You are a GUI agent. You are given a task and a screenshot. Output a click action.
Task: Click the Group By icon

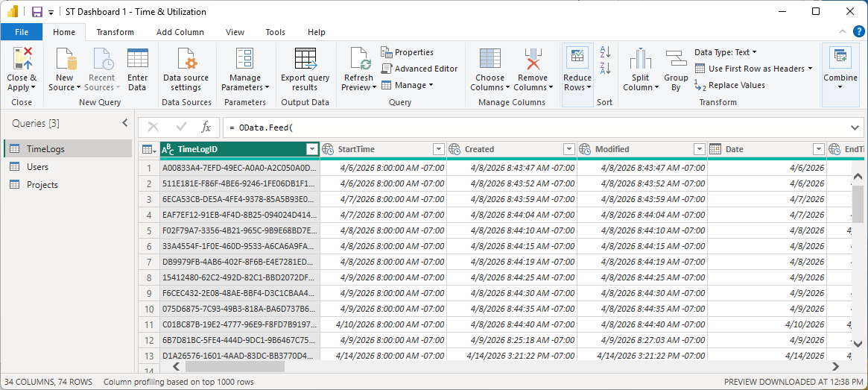click(x=676, y=59)
